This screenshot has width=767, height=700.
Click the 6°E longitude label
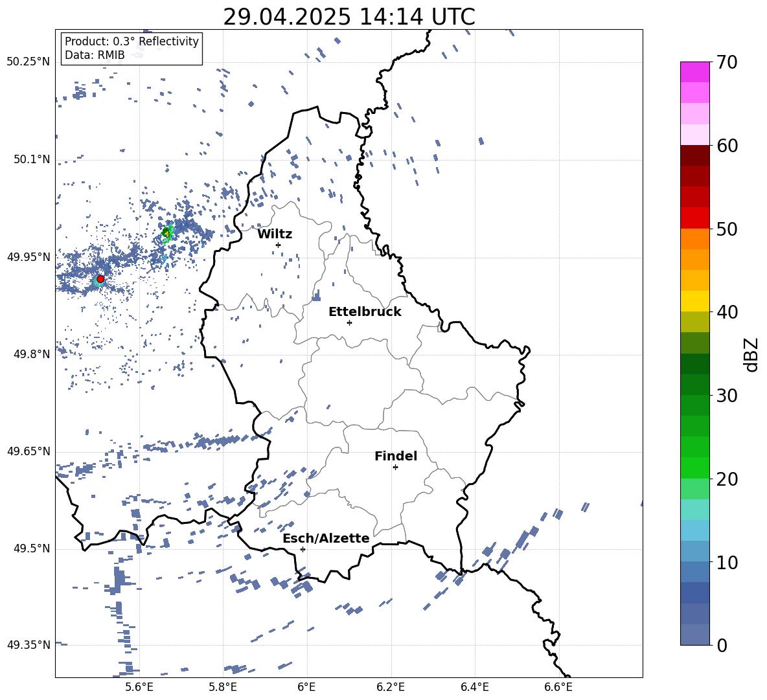click(x=306, y=687)
